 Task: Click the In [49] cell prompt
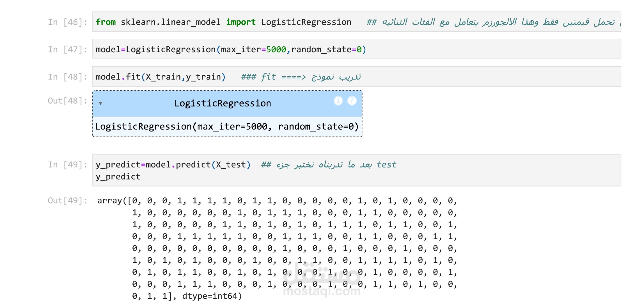coord(67,165)
